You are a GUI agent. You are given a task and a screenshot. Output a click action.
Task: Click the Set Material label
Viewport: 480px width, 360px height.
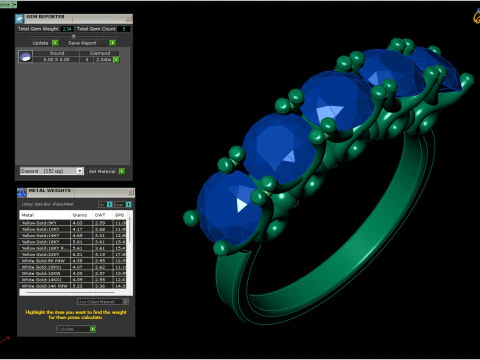[x=102, y=171]
